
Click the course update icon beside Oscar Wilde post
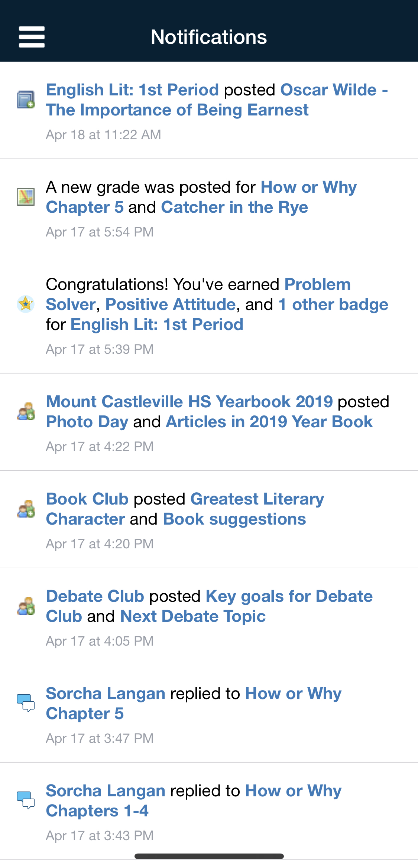26,99
